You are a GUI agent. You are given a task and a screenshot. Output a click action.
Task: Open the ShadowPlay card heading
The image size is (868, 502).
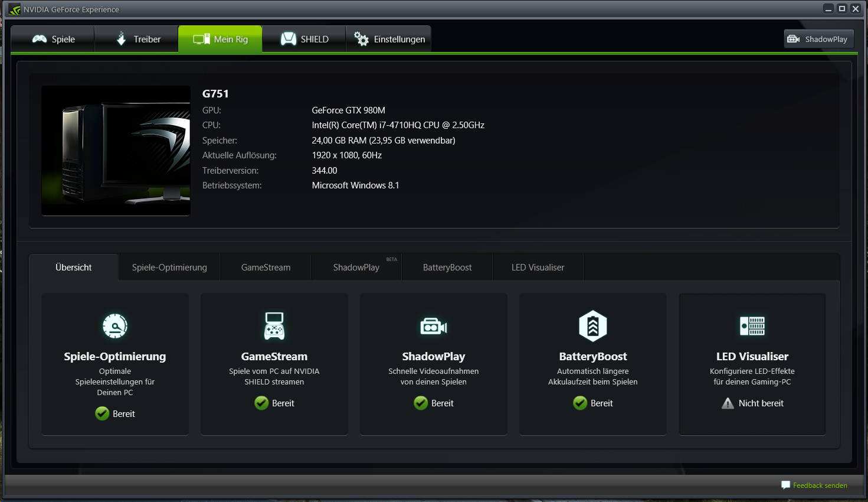tap(434, 356)
